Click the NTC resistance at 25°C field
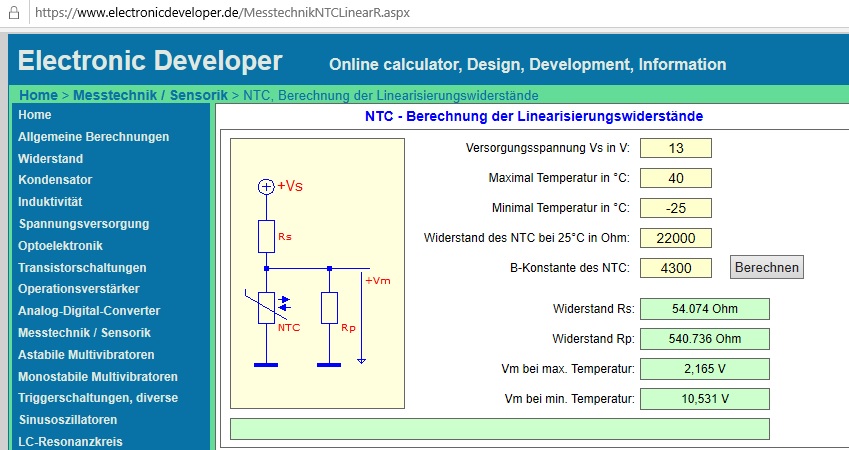The image size is (849, 450). (676, 238)
